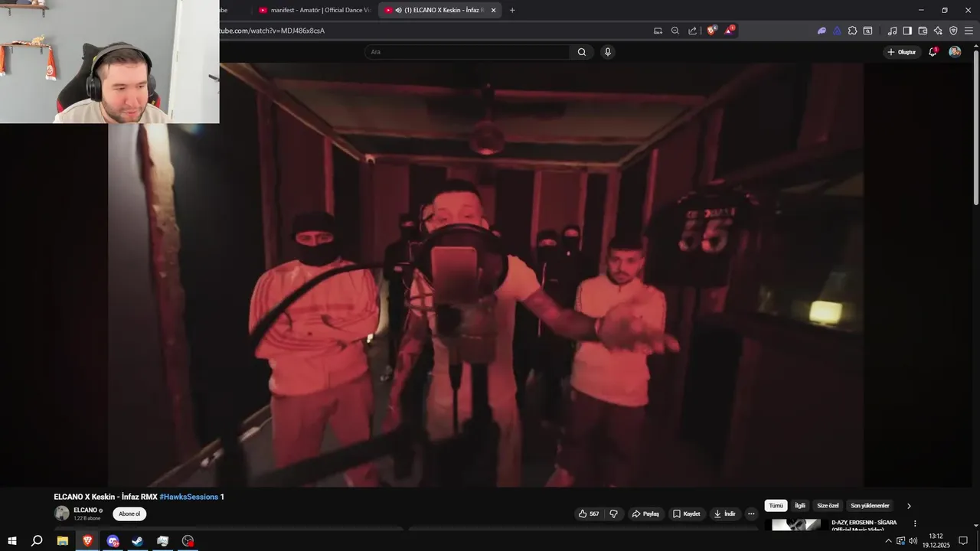Viewport: 980px width, 551px height.
Task: Search YouTube with magnifier button
Action: pos(582,52)
